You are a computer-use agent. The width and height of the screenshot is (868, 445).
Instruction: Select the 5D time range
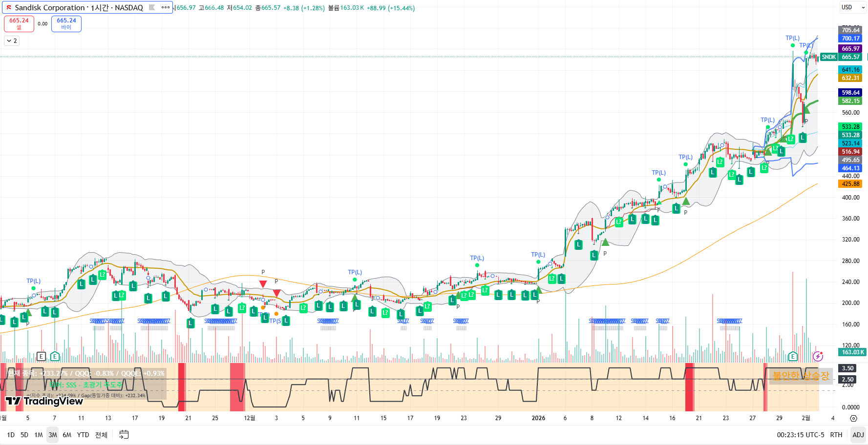tap(24, 435)
